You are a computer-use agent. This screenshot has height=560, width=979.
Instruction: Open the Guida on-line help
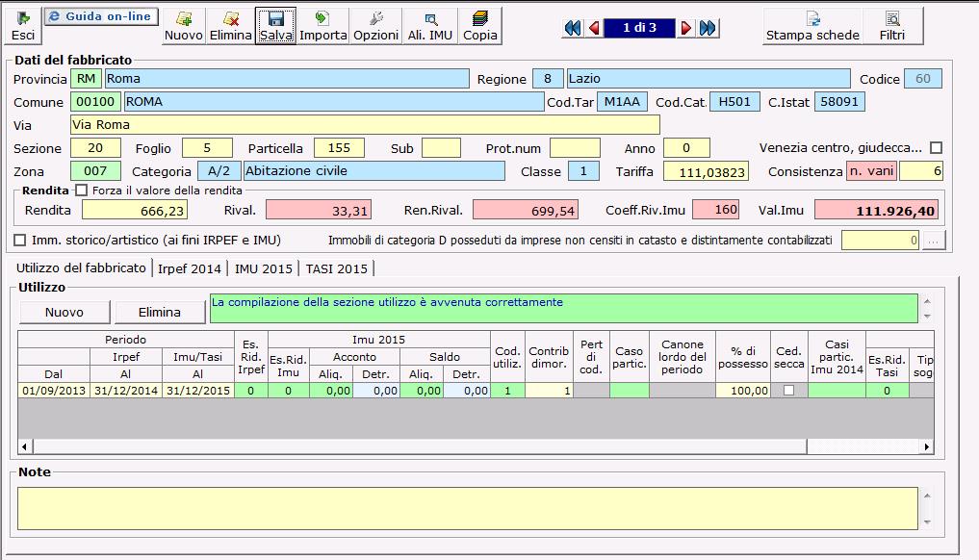(x=101, y=16)
